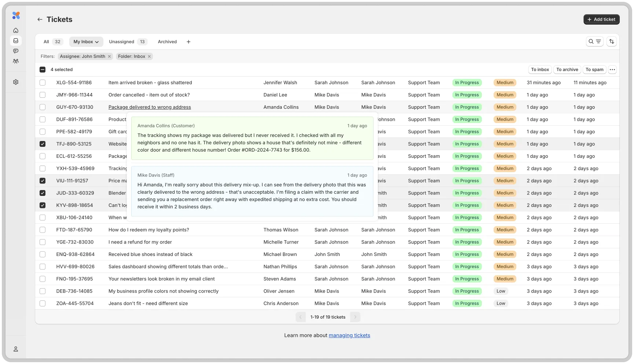
Task: Remove the Folder: Inbox filter chip
Action: click(x=149, y=56)
